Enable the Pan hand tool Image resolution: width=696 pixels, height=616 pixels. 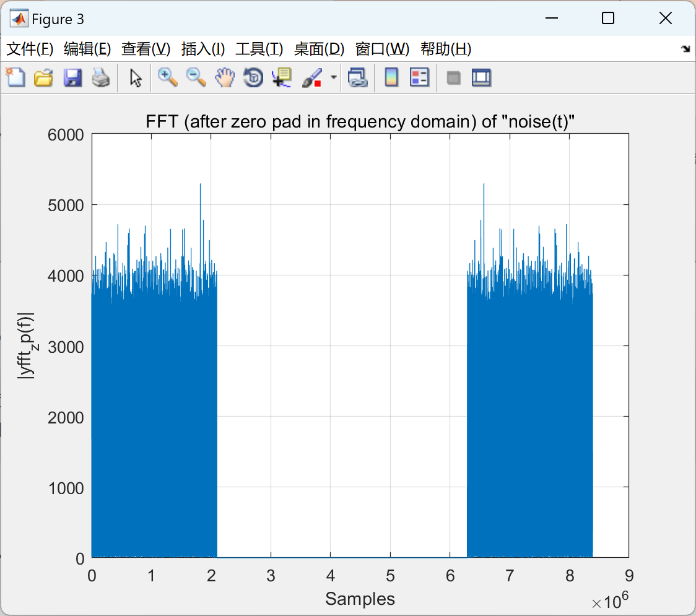coord(225,77)
